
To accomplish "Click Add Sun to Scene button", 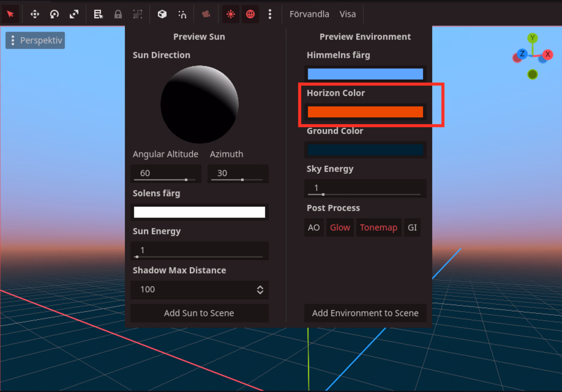I will tap(199, 313).
